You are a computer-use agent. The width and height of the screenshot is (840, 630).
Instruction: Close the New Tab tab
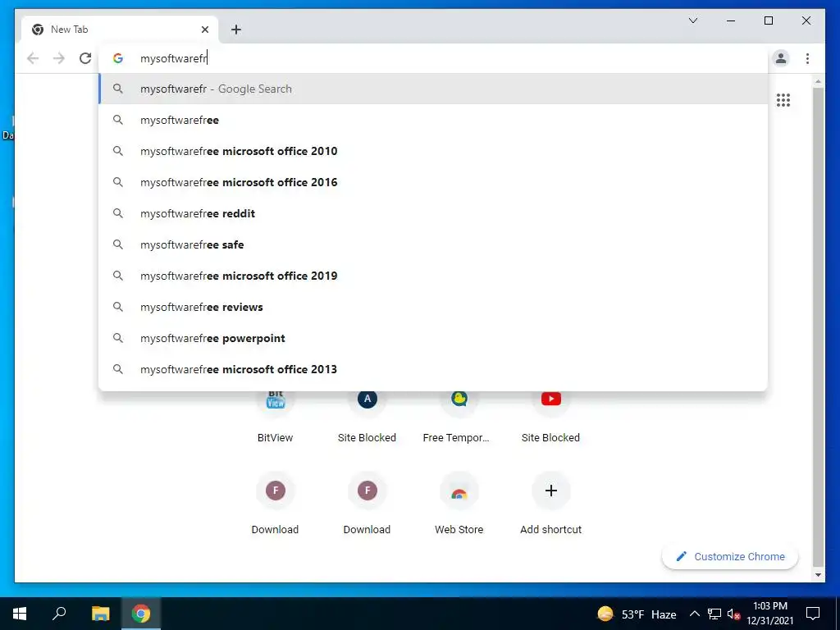click(204, 30)
